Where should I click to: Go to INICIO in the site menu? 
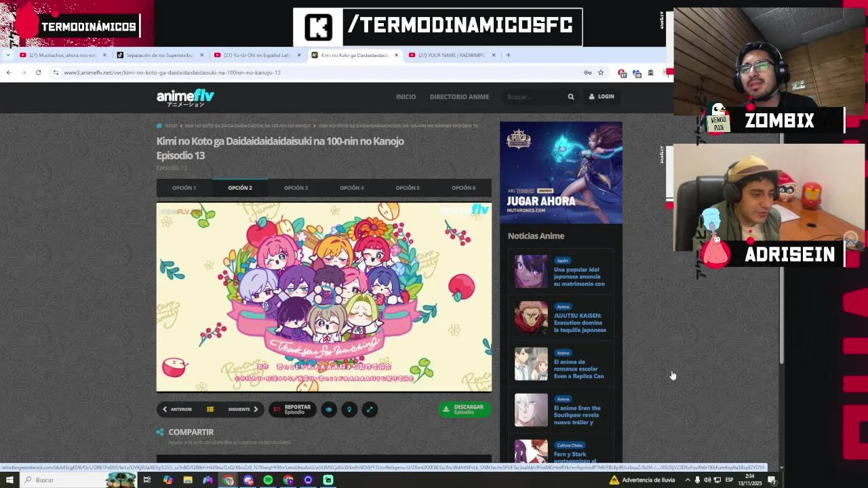coord(406,97)
